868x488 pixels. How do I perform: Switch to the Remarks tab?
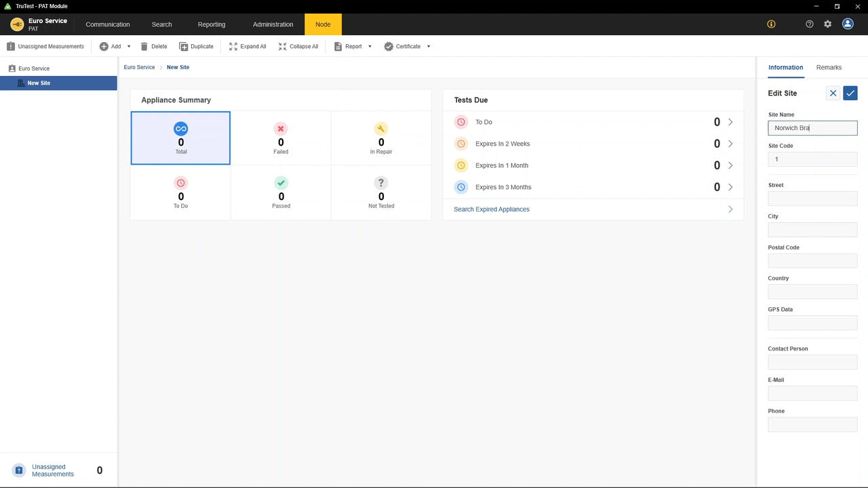coord(829,68)
